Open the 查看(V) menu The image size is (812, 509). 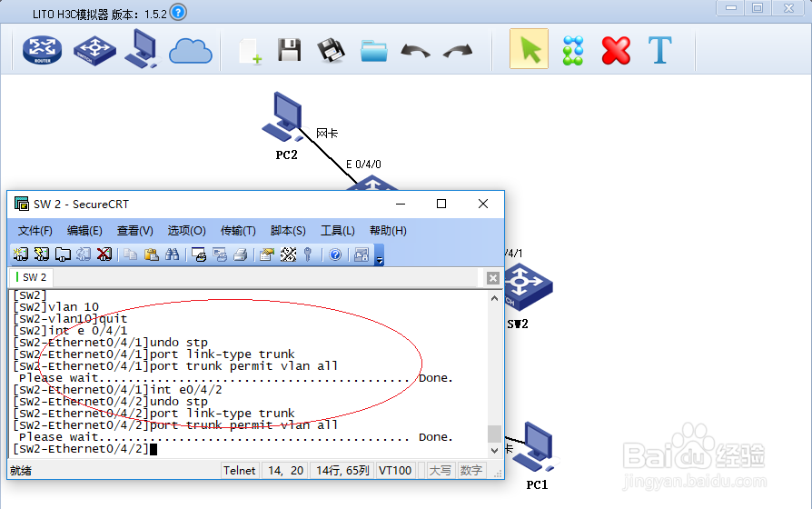coord(134,231)
